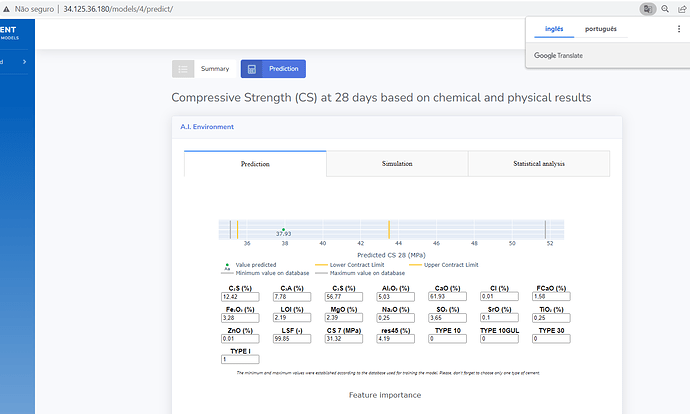Click the Google Translate icon in address bar
Screen dimensions: 690x414
tap(648, 8)
